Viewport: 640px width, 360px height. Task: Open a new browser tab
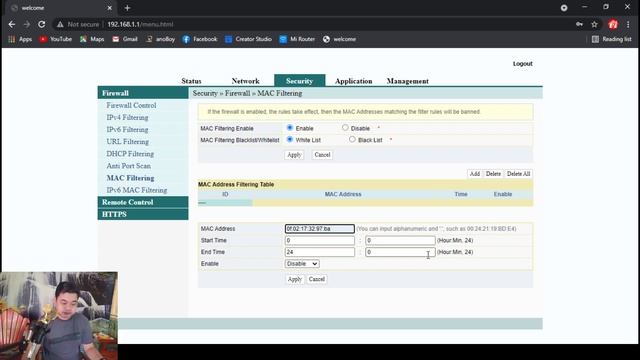click(x=127, y=8)
